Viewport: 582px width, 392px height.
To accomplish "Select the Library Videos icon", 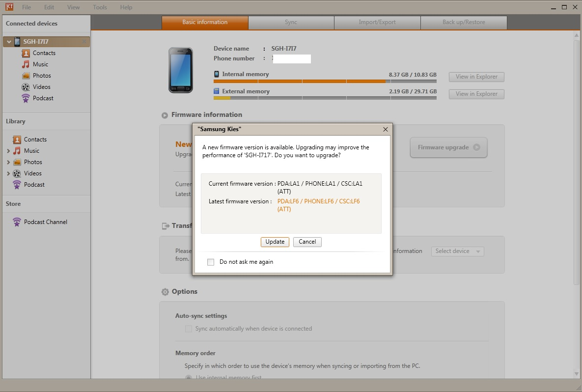I will coord(17,173).
